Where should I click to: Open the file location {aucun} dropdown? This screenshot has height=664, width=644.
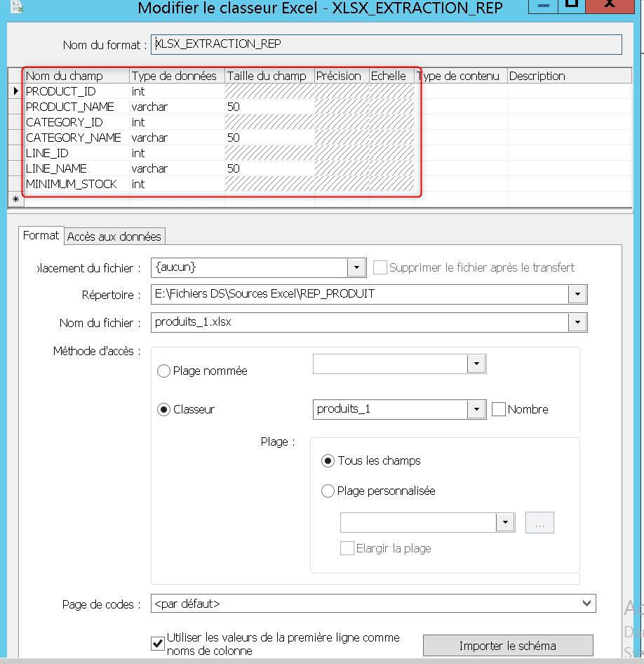pos(357,267)
